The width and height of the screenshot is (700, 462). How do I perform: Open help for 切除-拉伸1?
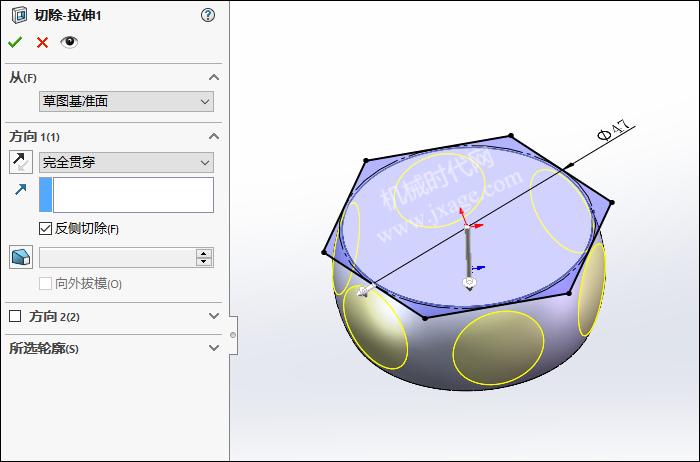click(x=208, y=16)
